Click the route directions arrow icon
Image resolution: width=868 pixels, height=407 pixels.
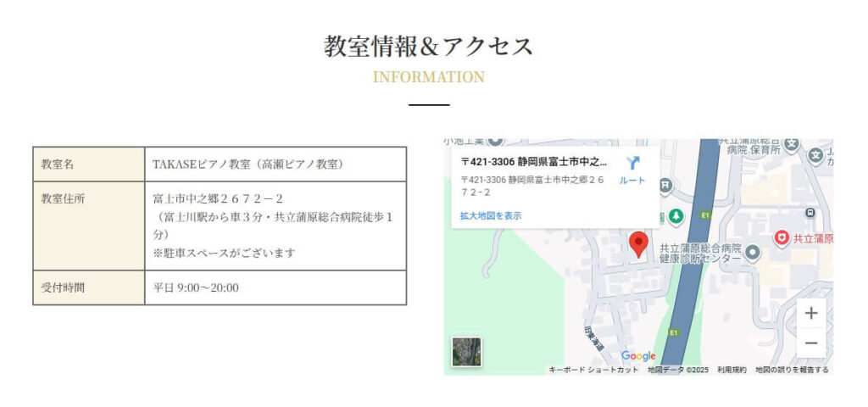tap(632, 163)
